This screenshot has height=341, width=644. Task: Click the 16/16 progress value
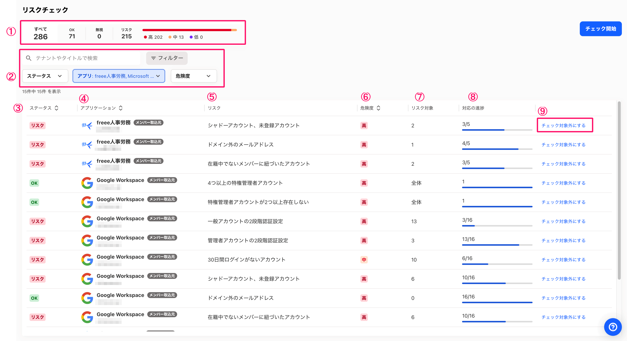(x=468, y=297)
